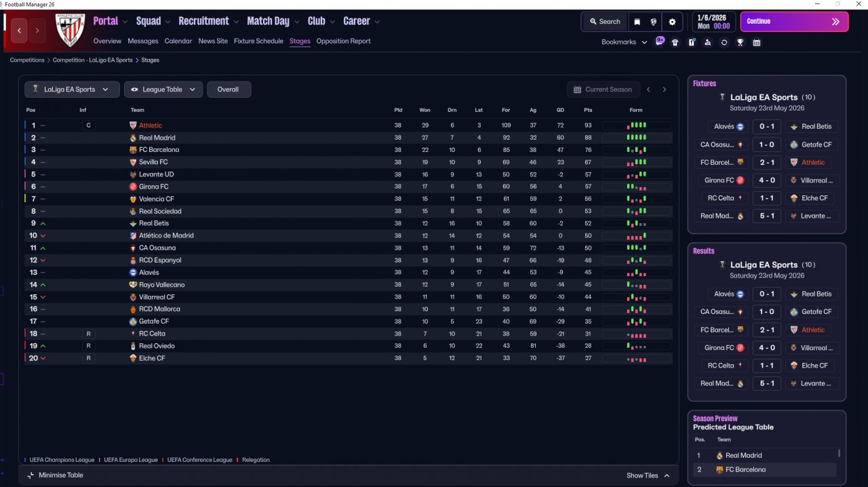Open the 2 - 1 FC Barcelona score in Fixtures

point(767,163)
